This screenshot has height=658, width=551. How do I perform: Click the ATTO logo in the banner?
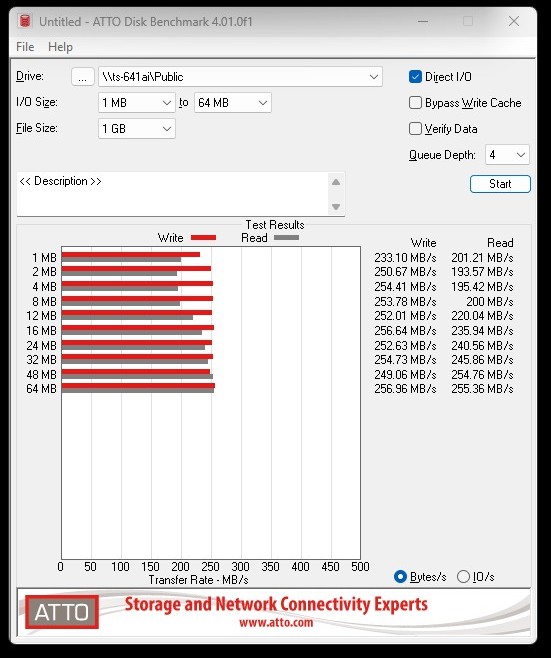[62, 611]
